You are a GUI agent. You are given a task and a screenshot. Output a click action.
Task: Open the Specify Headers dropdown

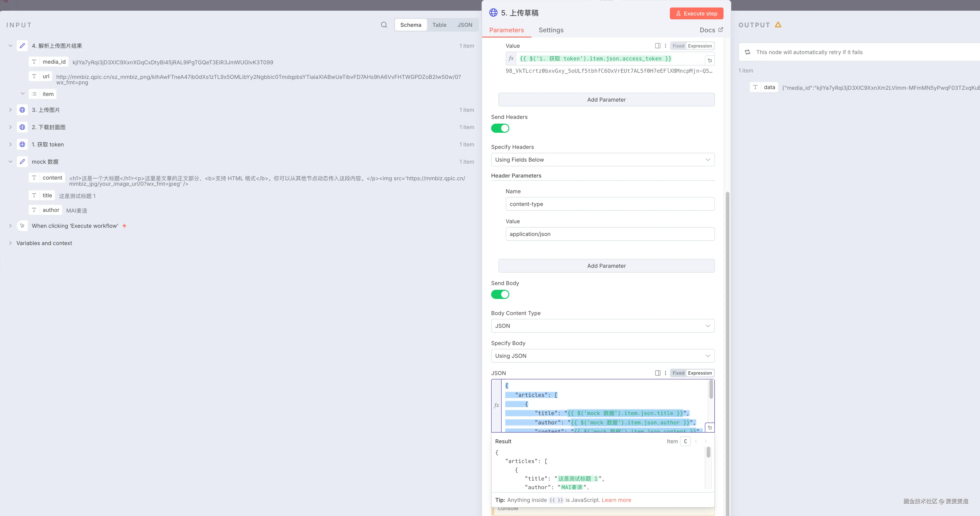(x=602, y=160)
